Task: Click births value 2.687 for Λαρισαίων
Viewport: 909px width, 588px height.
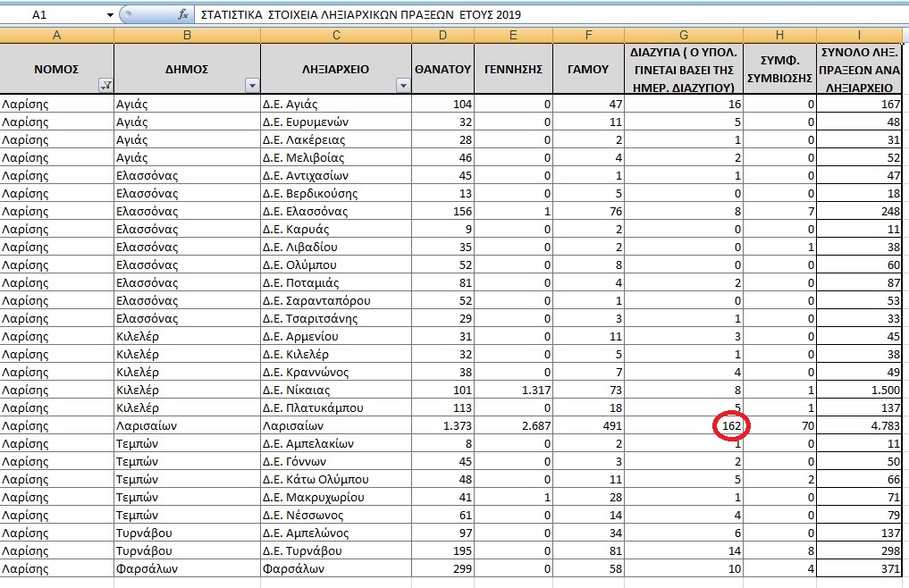Action: pyautogui.click(x=514, y=425)
